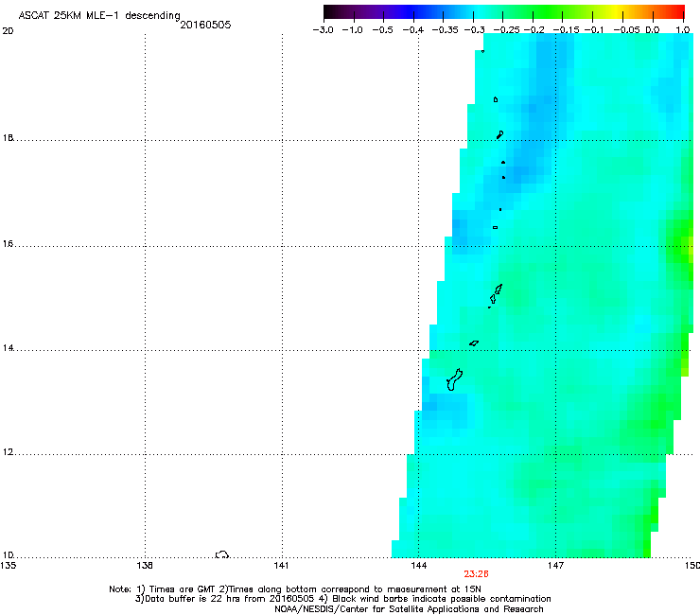Click longitude axis label 138
700x615 pixels.
pos(145,566)
